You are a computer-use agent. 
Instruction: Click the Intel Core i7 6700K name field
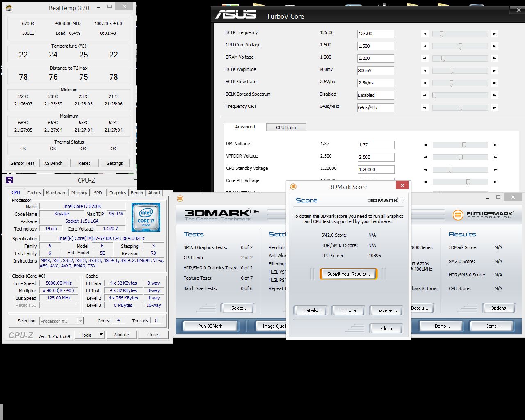tap(82, 206)
